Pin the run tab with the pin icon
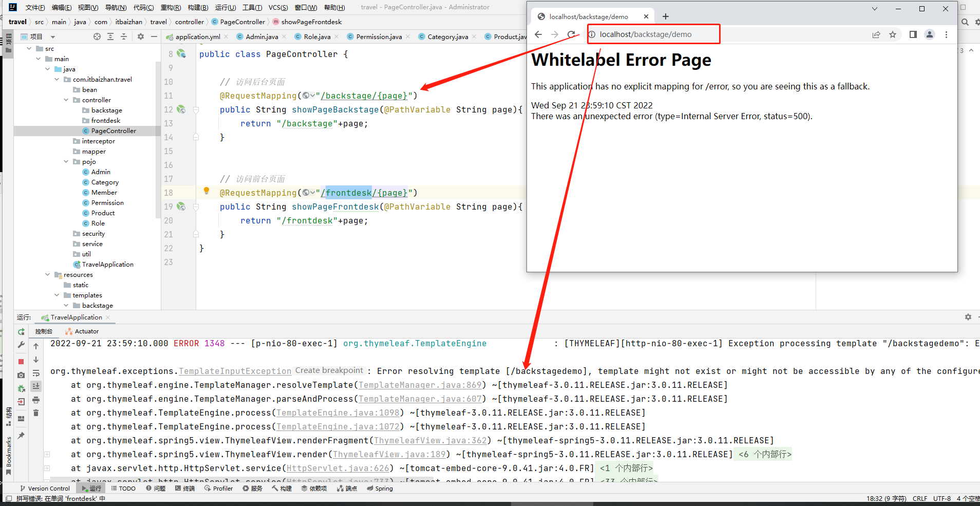 click(x=21, y=436)
